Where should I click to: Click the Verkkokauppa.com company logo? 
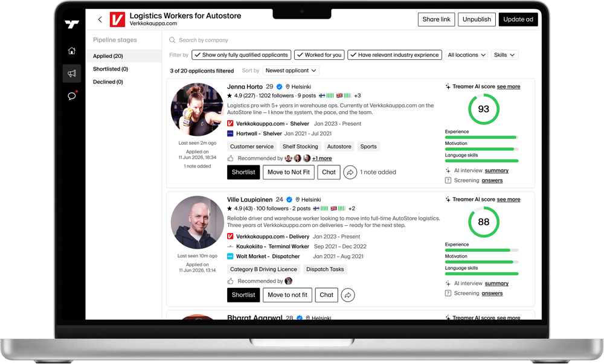point(117,19)
